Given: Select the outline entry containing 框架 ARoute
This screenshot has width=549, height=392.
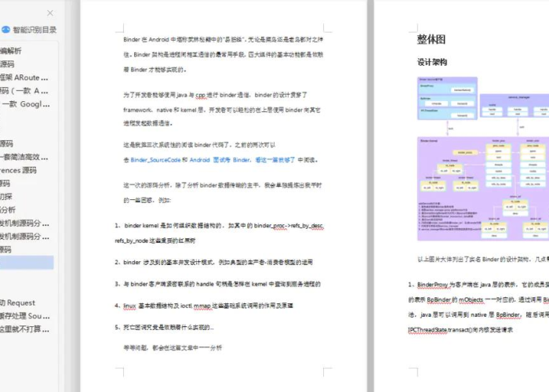Looking at the screenshot, I should pos(24,78).
